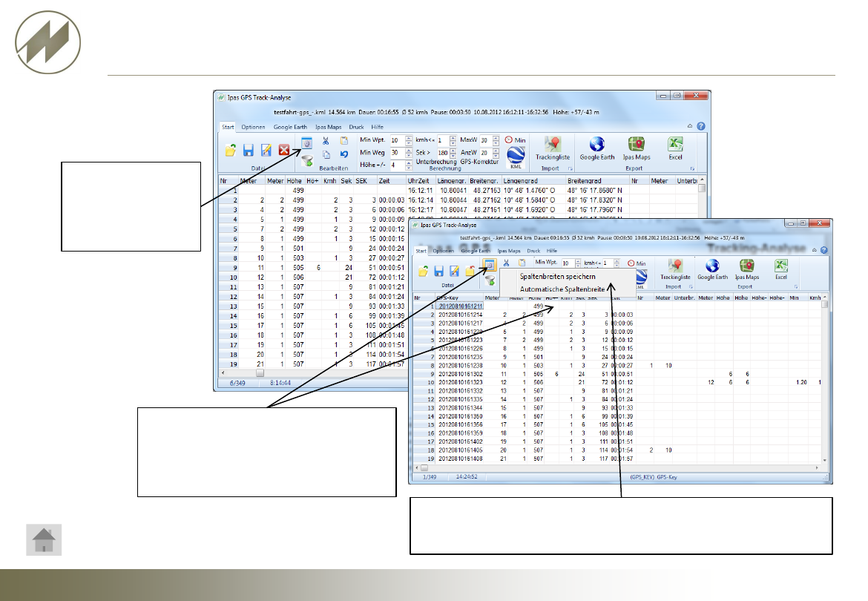Click edit pencil icon in front window

coord(455,271)
